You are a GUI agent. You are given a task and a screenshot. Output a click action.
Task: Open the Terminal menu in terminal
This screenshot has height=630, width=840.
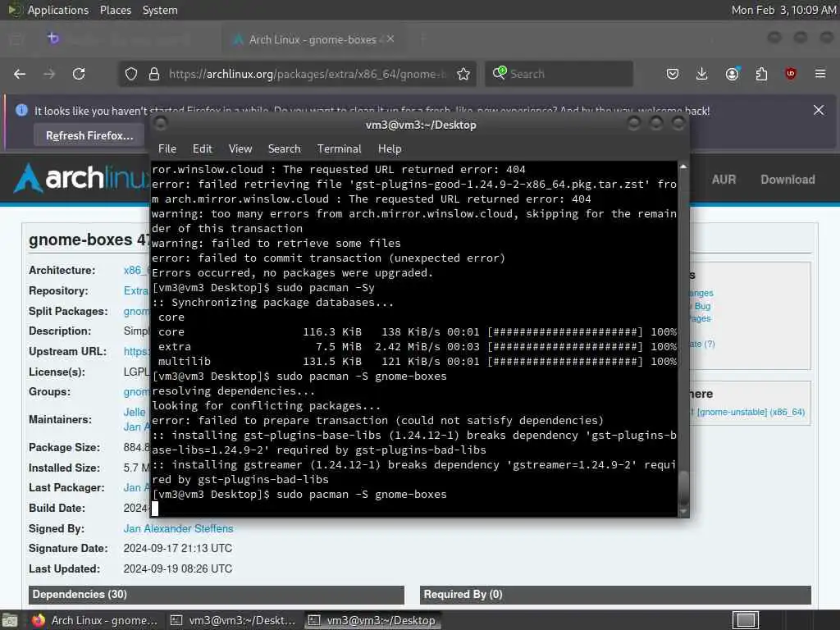[339, 149]
